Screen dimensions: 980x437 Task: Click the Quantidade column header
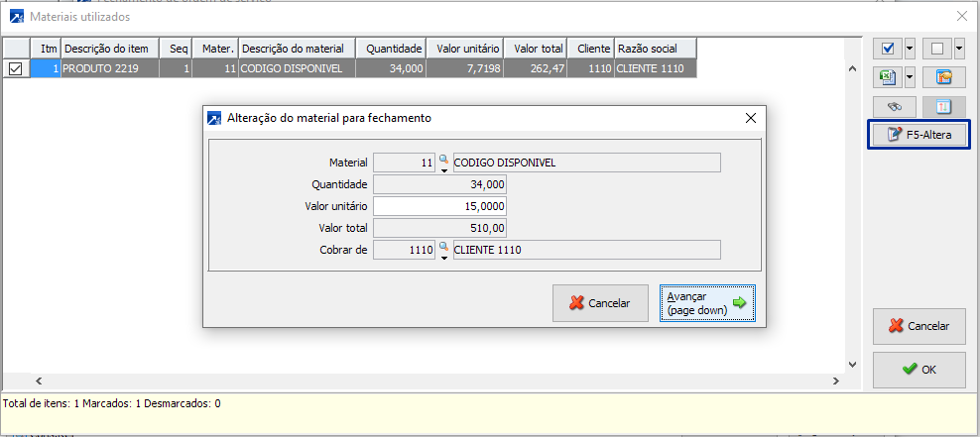[391, 49]
